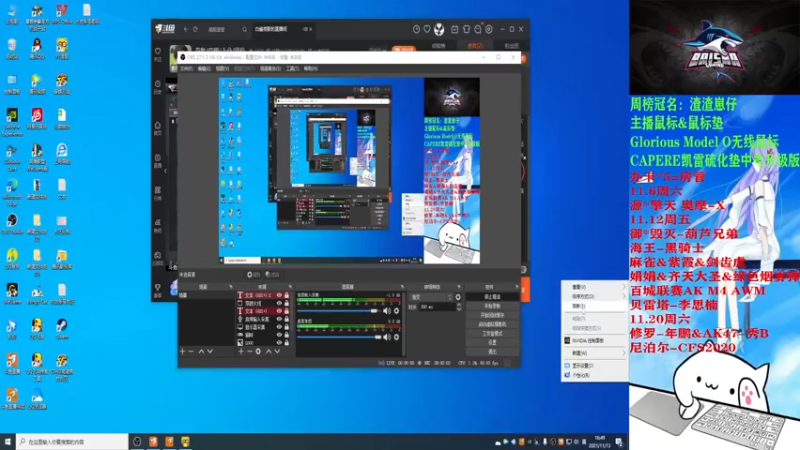
Task: Toggle visibility of audio input capture source
Action: click(x=279, y=319)
